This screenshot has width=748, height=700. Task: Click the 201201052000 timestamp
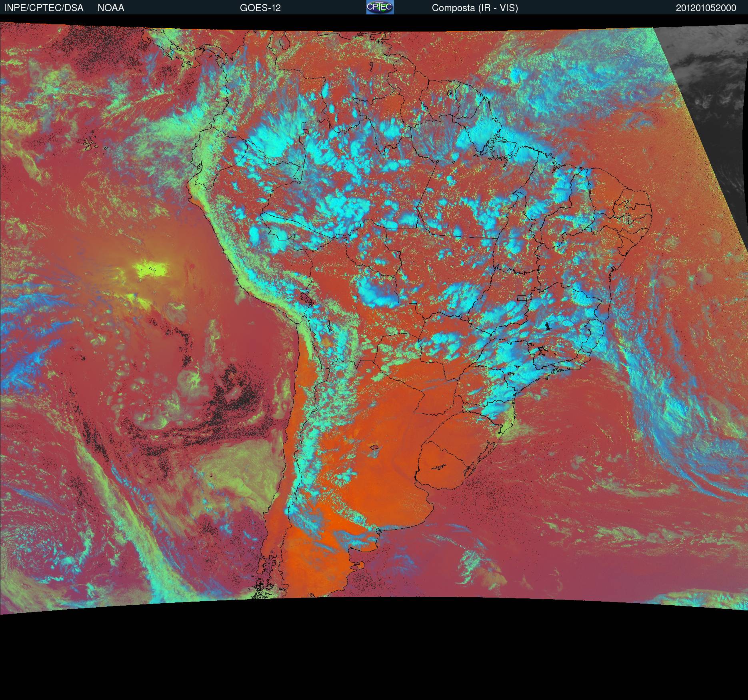[x=706, y=8]
